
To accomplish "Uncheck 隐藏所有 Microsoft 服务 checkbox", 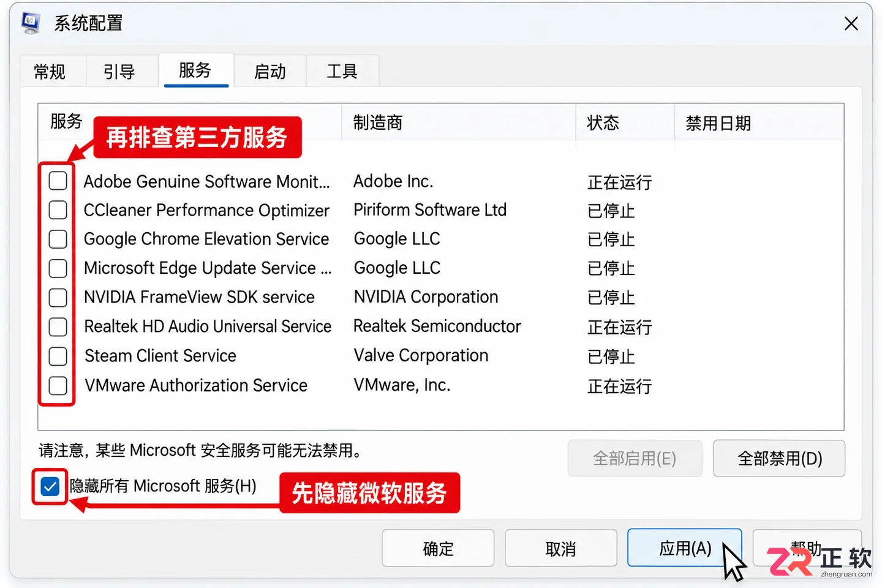I will [x=50, y=487].
